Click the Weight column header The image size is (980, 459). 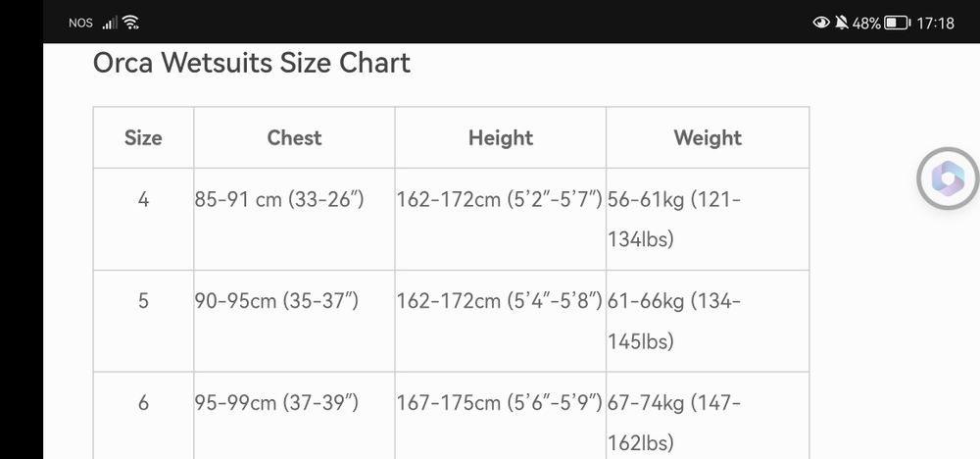pyautogui.click(x=708, y=138)
